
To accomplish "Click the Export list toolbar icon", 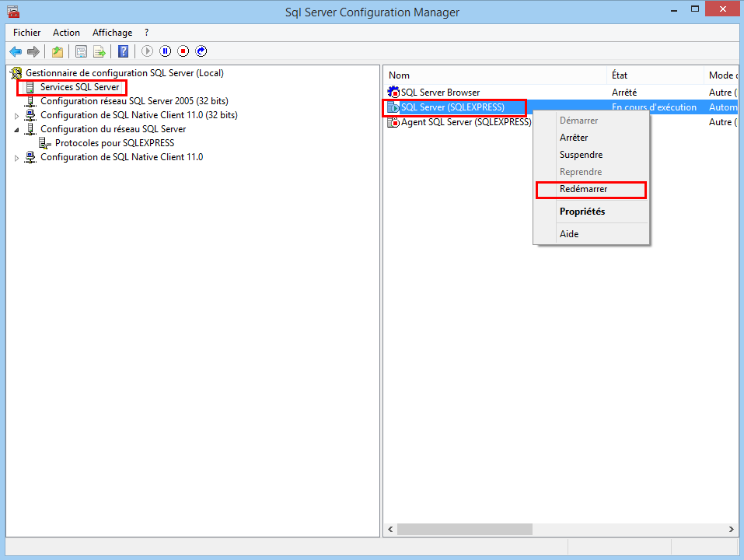I will pos(100,51).
